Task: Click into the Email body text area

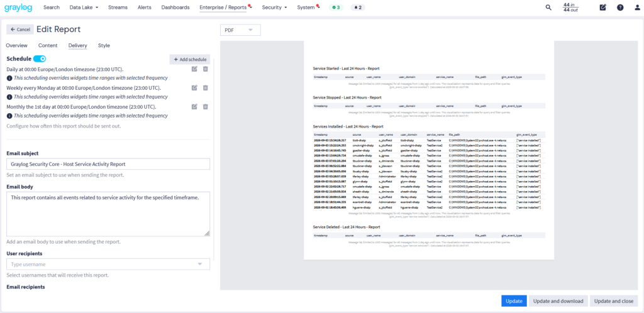Action: [x=108, y=214]
